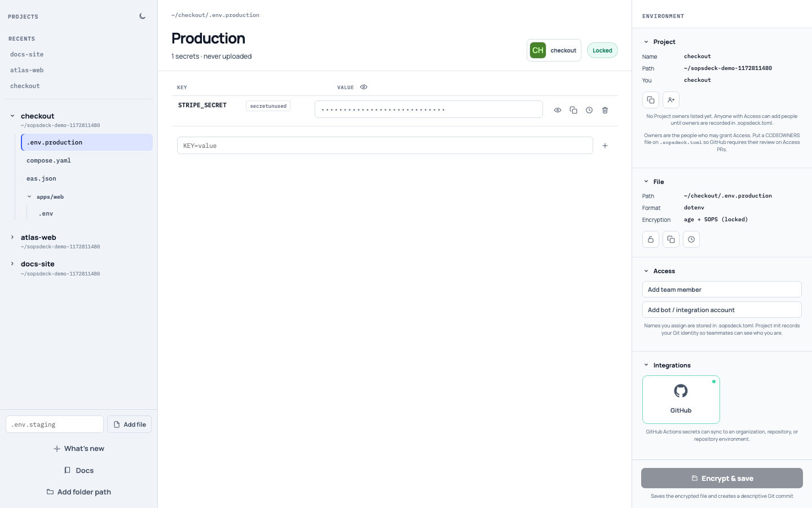Reveal the STRIPE_SECRET value with eye icon
812x508 pixels.
(558, 110)
